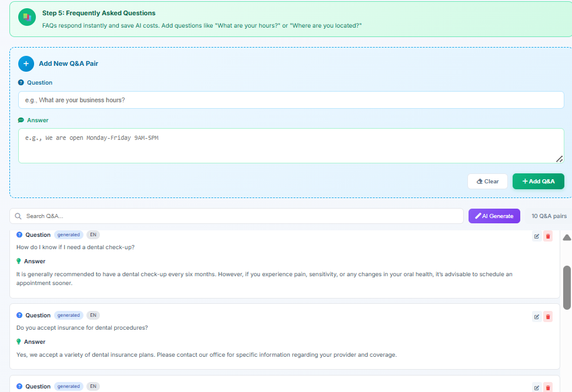Click the eraser icon inside the Clear button

[479, 181]
